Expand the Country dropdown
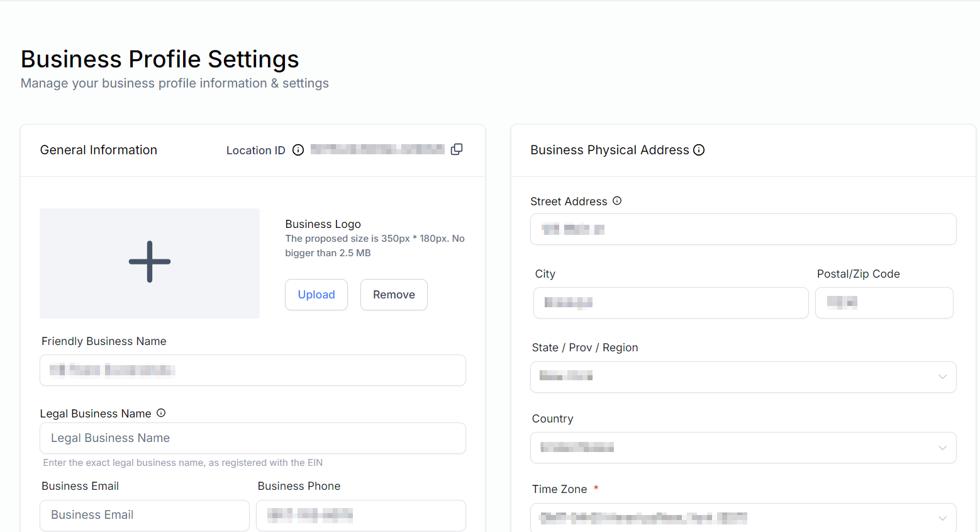Viewport: 980px width, 532px height. tap(743, 447)
